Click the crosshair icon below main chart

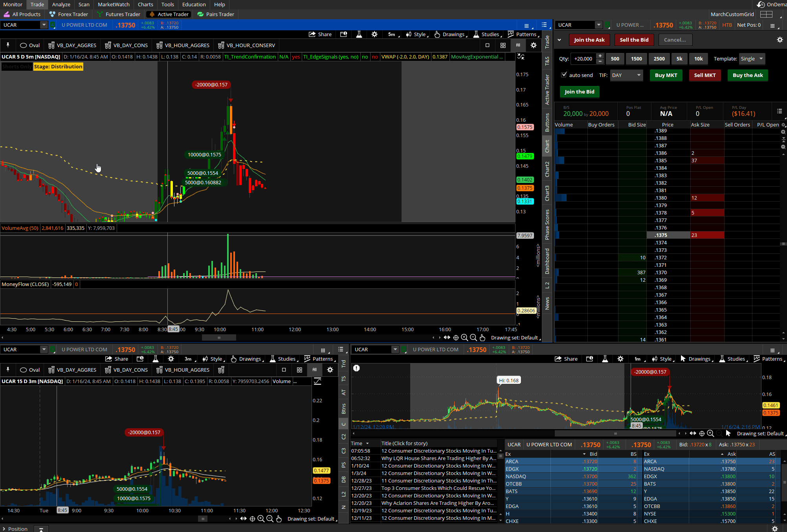(456, 338)
